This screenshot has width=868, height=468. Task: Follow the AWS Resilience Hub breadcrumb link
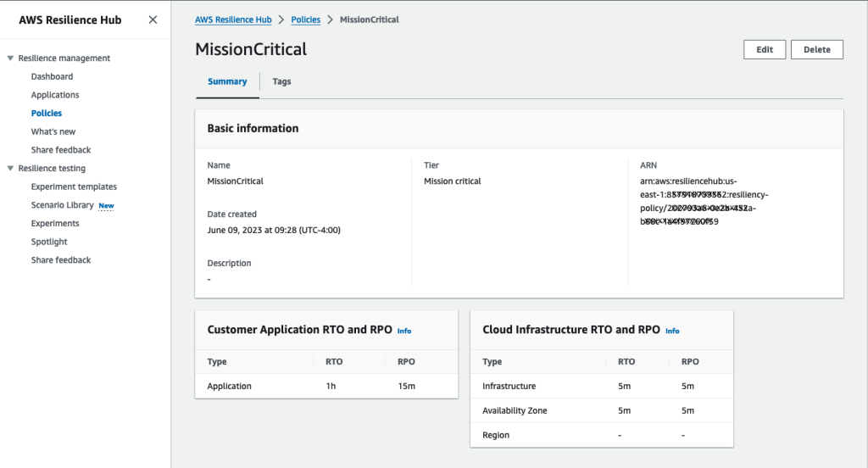(233, 19)
